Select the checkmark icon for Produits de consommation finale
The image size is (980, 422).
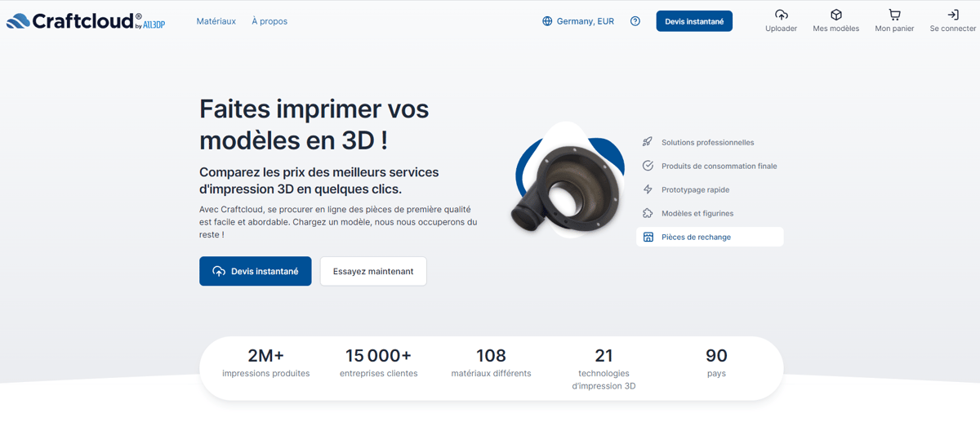coord(648,166)
